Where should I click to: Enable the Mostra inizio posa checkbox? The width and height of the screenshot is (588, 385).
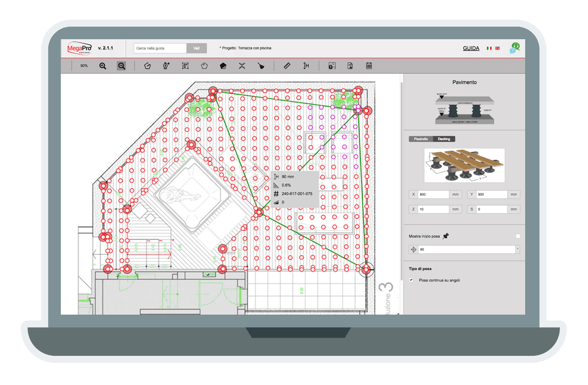[x=518, y=236]
